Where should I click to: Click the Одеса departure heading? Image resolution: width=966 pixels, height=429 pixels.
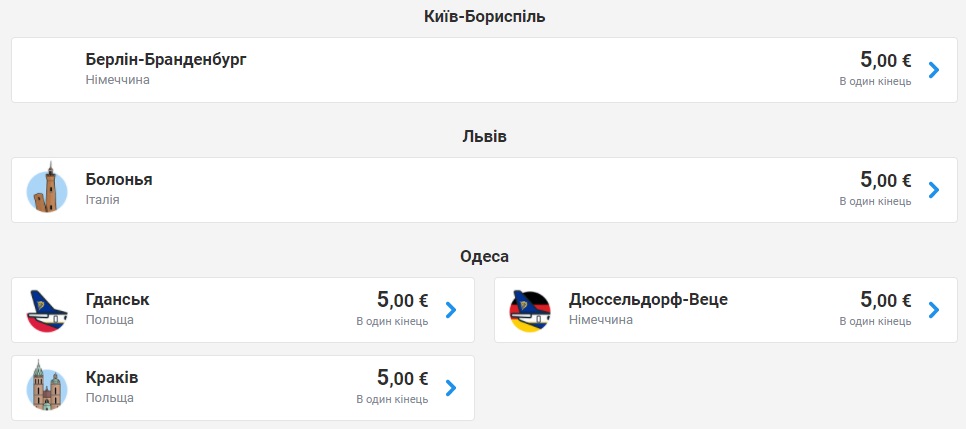tap(484, 256)
